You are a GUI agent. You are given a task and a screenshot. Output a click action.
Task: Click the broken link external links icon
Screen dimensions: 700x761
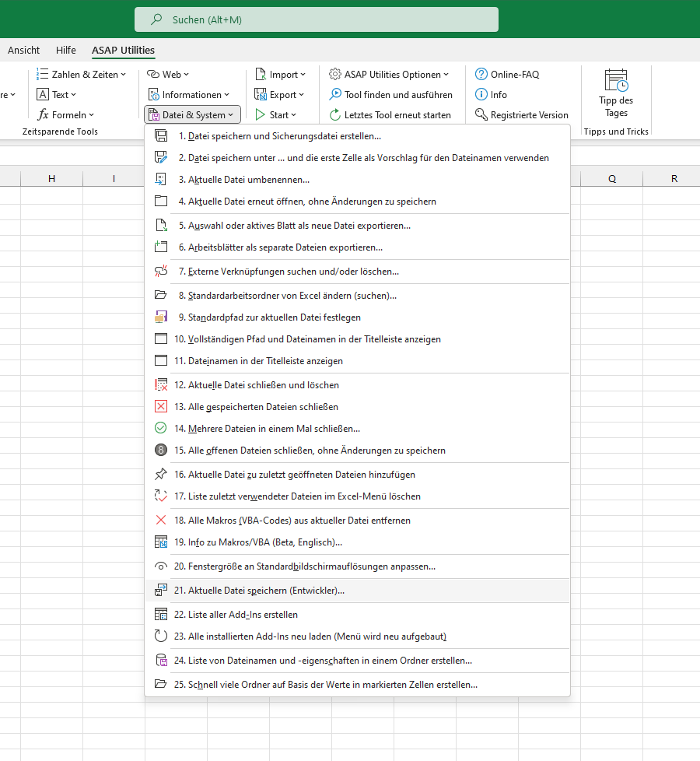coord(160,272)
